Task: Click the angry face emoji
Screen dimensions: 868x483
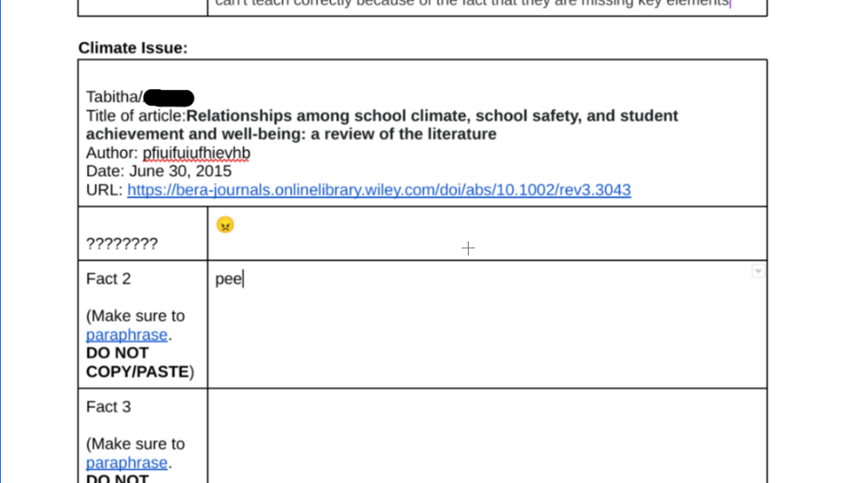Action: [225, 225]
